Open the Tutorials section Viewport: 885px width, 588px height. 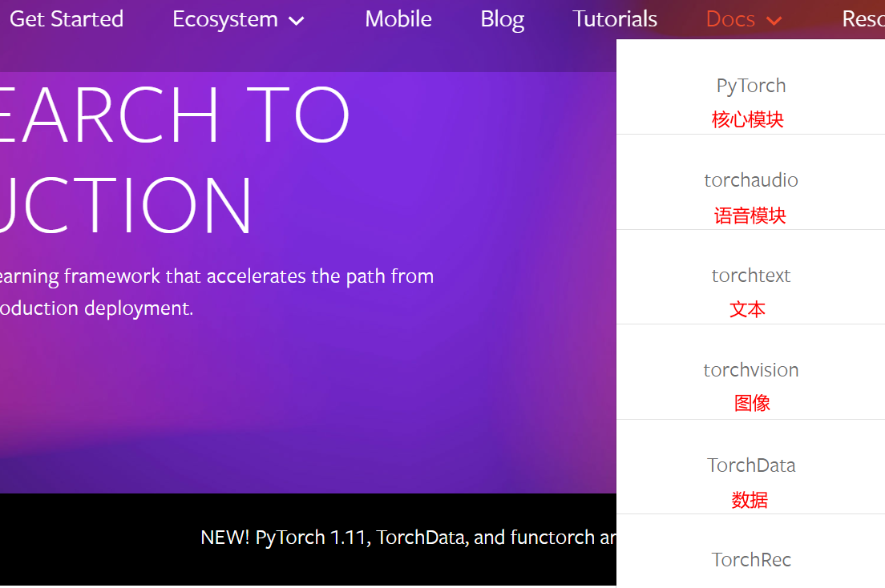pyautogui.click(x=615, y=19)
